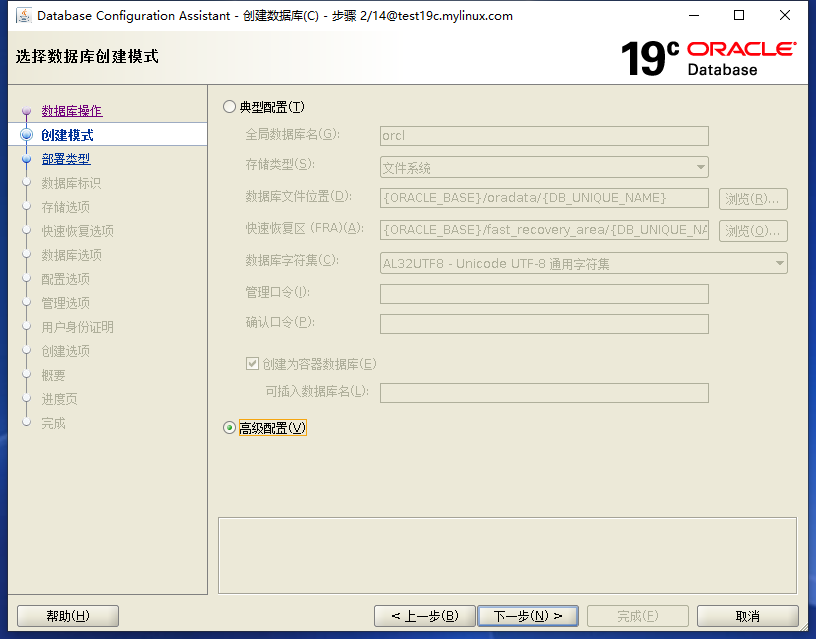
Task: Click the 配置选项 step in sidebar
Action: 66,279
